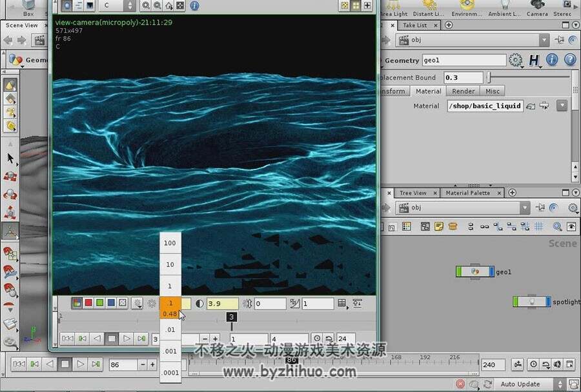The height and width of the screenshot is (392, 581).
Task: Open network pane options arrow menu
Action: click(576, 193)
